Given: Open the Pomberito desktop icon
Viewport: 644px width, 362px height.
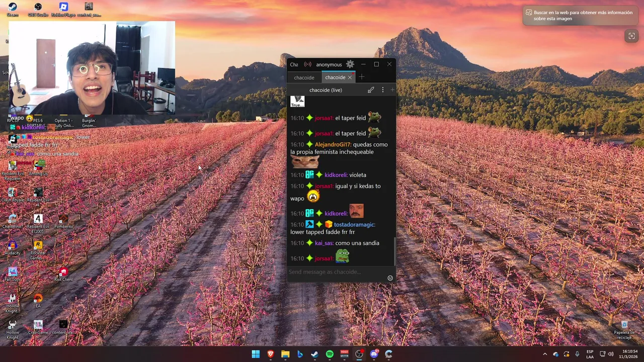Looking at the screenshot, I should (x=63, y=221).
